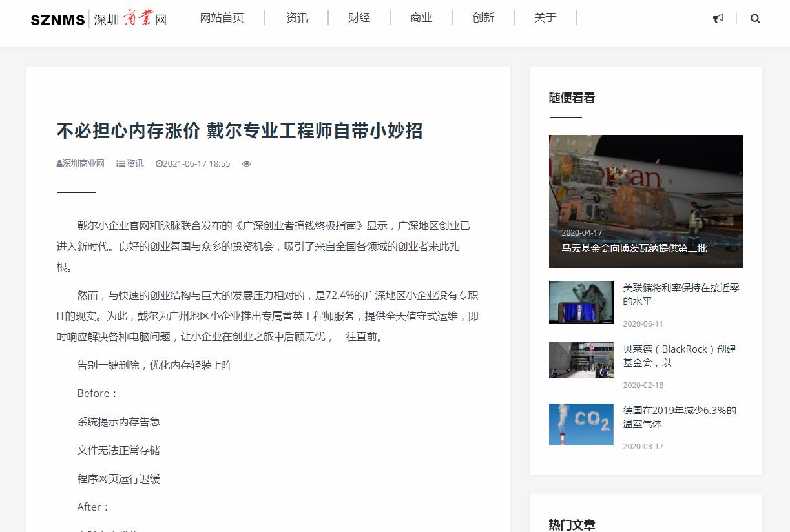The width and height of the screenshot is (790, 532).
Task: Open article 马云基金会向博茨瓦纳提供第二批
Action: 634,248
